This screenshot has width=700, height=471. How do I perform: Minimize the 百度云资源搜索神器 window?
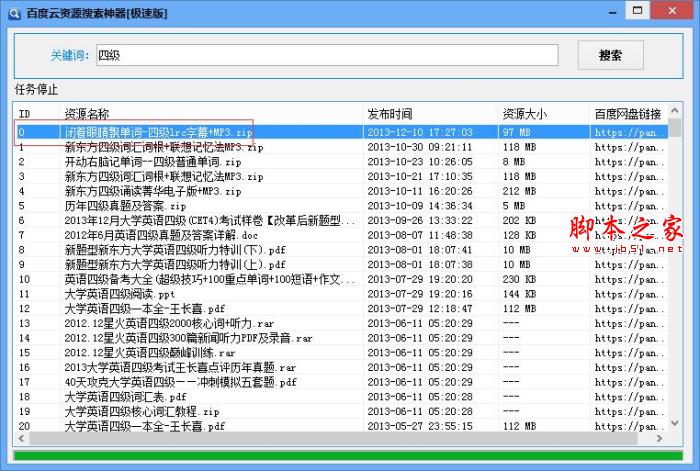[613, 12]
